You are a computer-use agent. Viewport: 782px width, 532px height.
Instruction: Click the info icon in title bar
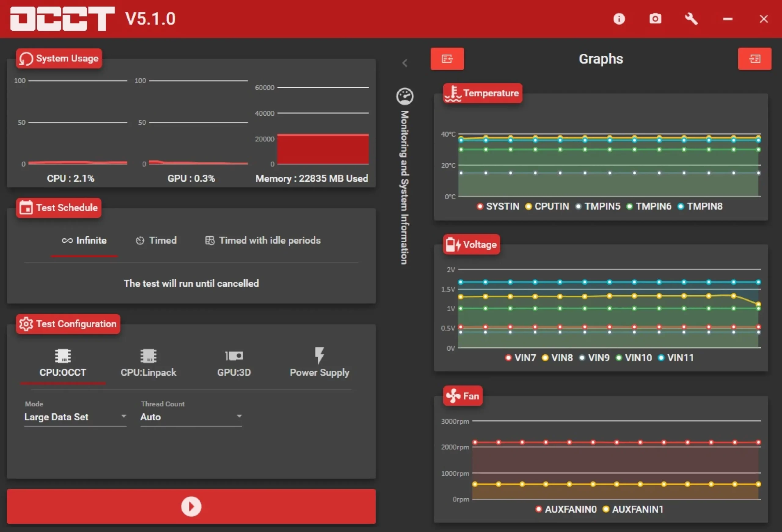click(619, 19)
